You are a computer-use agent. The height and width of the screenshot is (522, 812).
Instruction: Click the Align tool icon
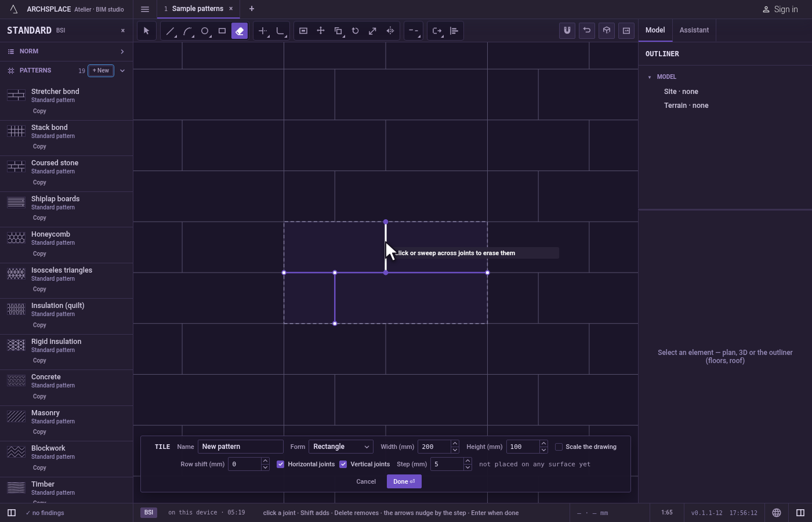(x=454, y=31)
